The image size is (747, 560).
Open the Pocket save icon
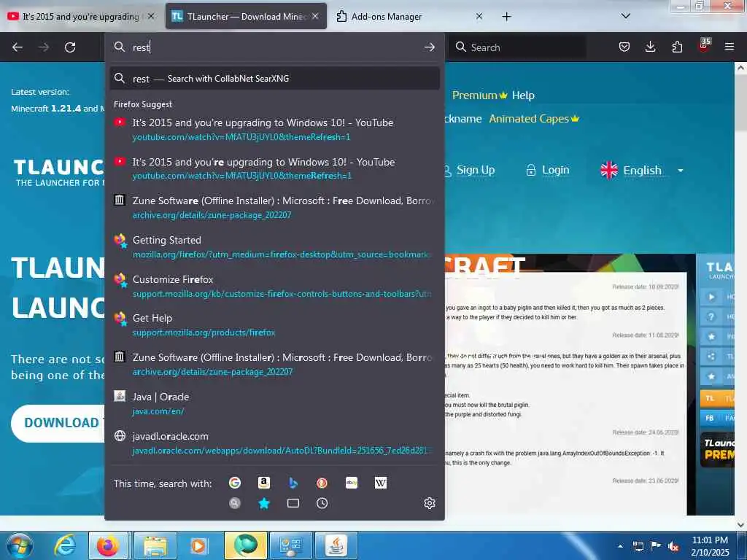coord(624,47)
